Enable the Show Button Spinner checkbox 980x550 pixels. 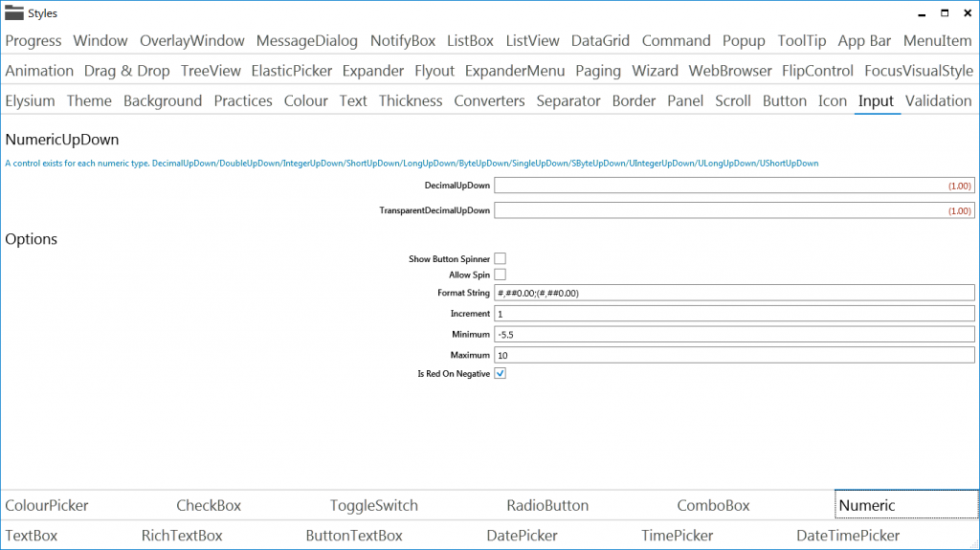[500, 259]
